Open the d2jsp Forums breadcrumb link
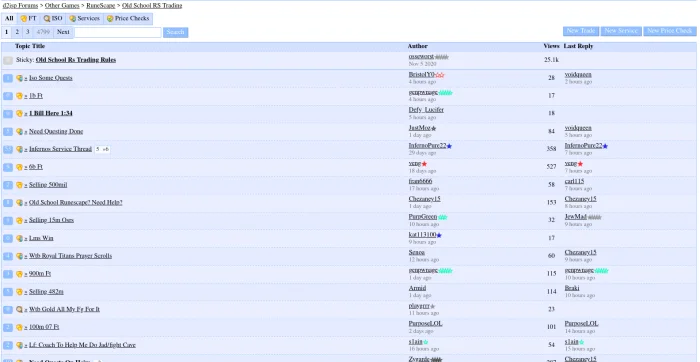This screenshot has height=362, width=700. [x=20, y=6]
